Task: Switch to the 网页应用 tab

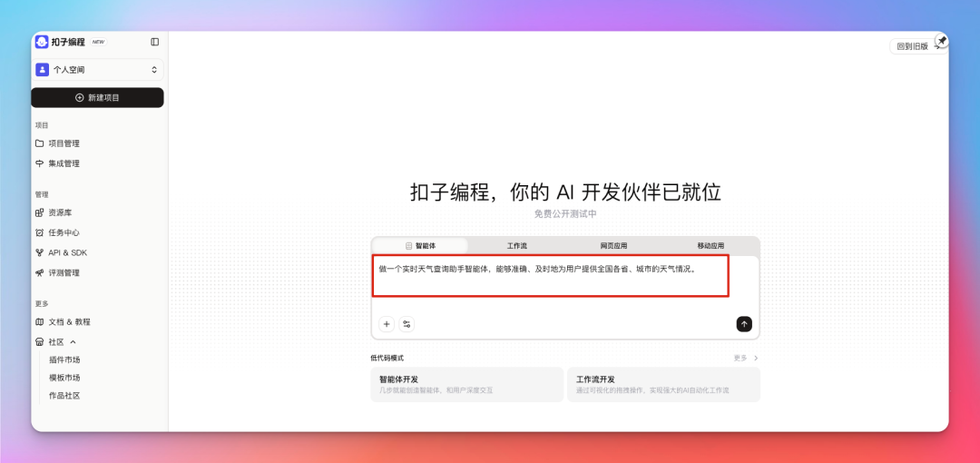Action: coord(613,246)
